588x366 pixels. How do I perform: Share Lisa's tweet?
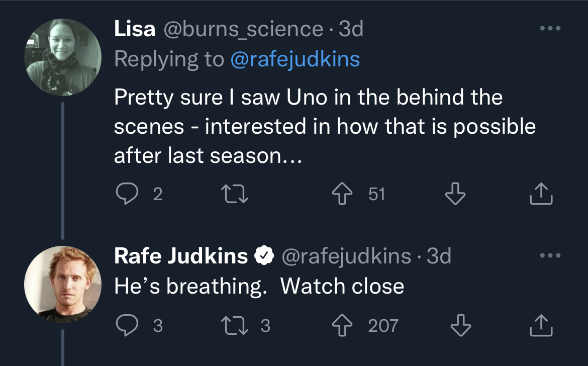coord(541,194)
